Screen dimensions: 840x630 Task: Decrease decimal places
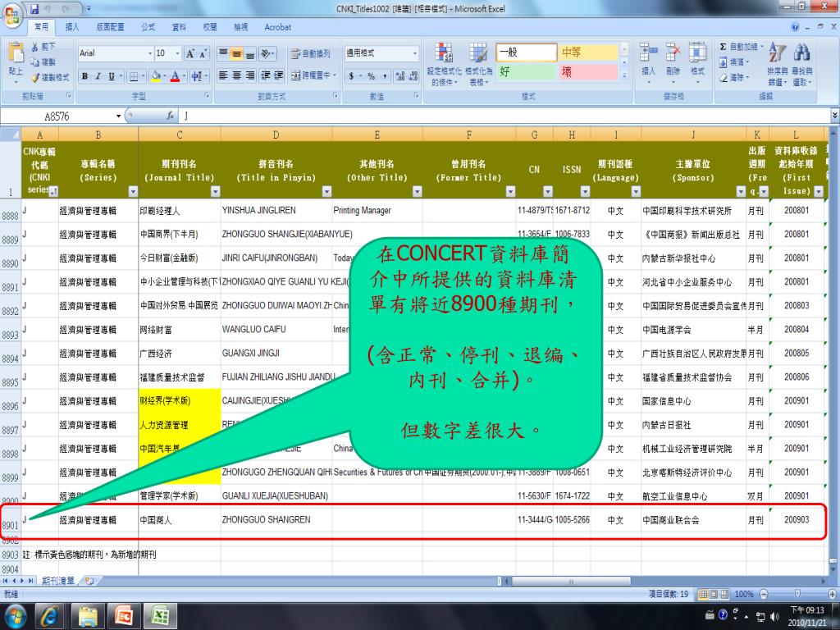(413, 76)
